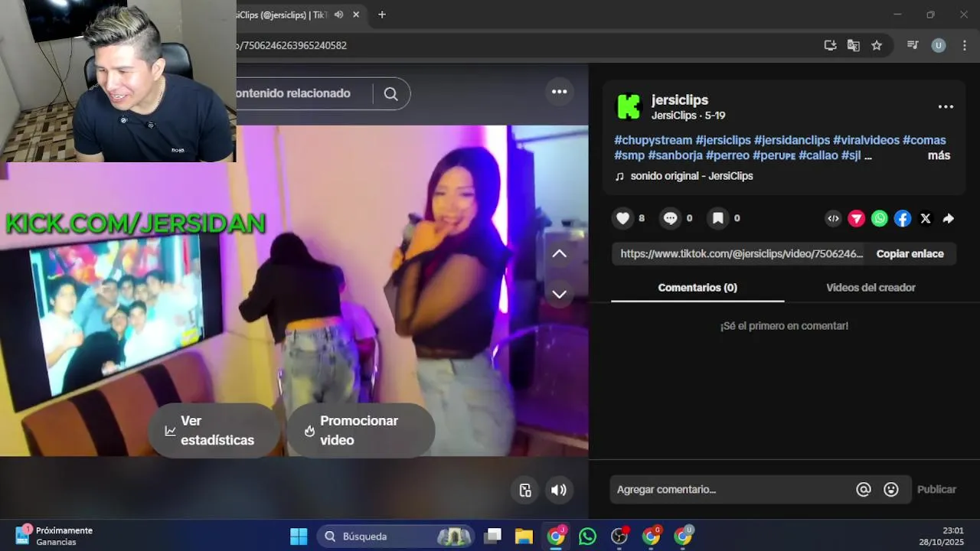Click the embed code icon
Screen dimensions: 980x551
pos(833,218)
